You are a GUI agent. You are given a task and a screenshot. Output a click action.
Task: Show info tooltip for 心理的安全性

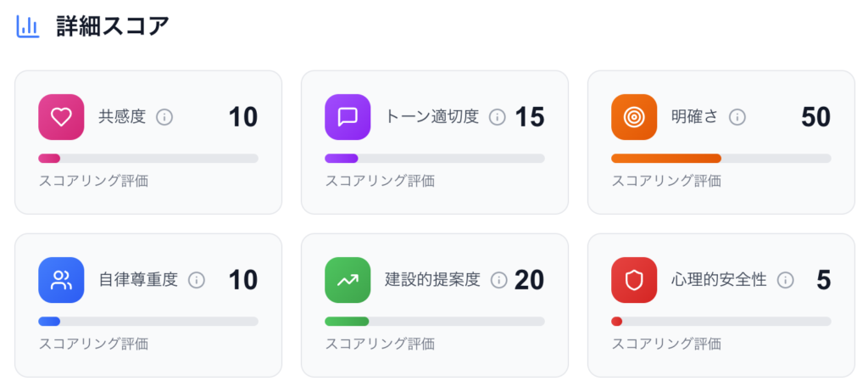[x=785, y=280]
